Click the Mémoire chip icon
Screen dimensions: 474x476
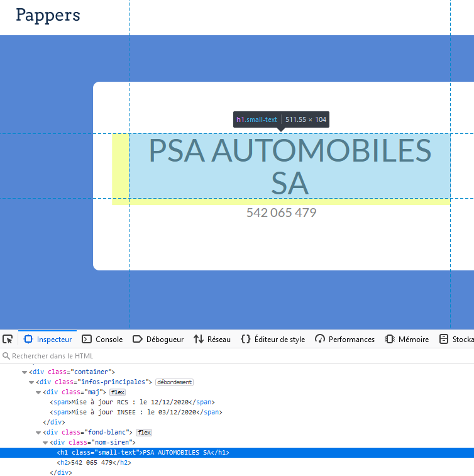390,339
